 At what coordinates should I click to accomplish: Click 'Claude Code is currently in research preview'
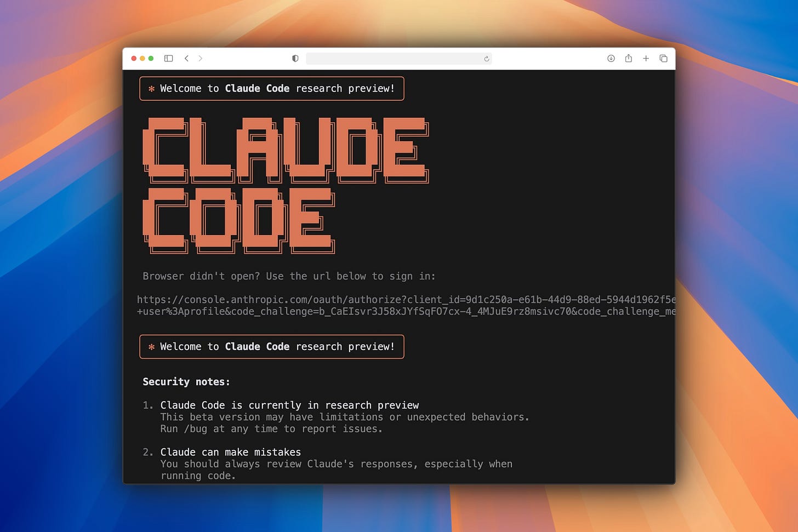pos(289,405)
